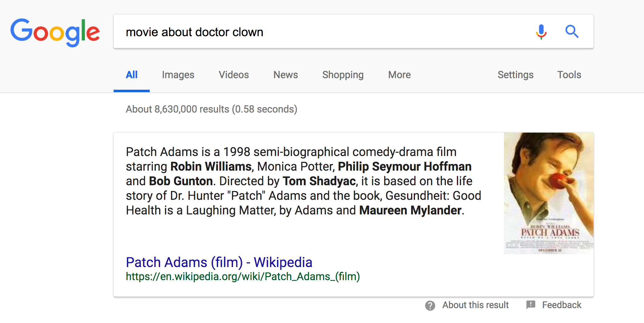Click the featured snippet description text
The image size is (644, 323).
click(x=303, y=181)
